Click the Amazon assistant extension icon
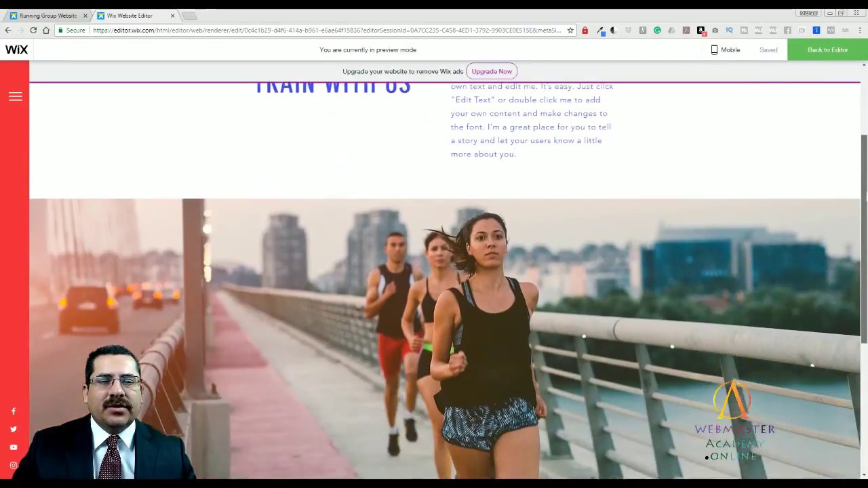Screen dimensions: 868x488 [x=701, y=30]
